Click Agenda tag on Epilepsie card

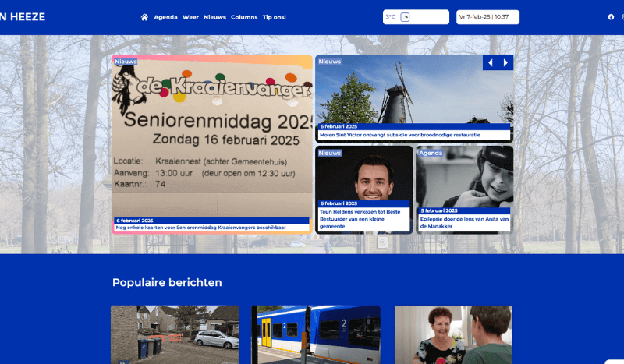[x=431, y=153]
